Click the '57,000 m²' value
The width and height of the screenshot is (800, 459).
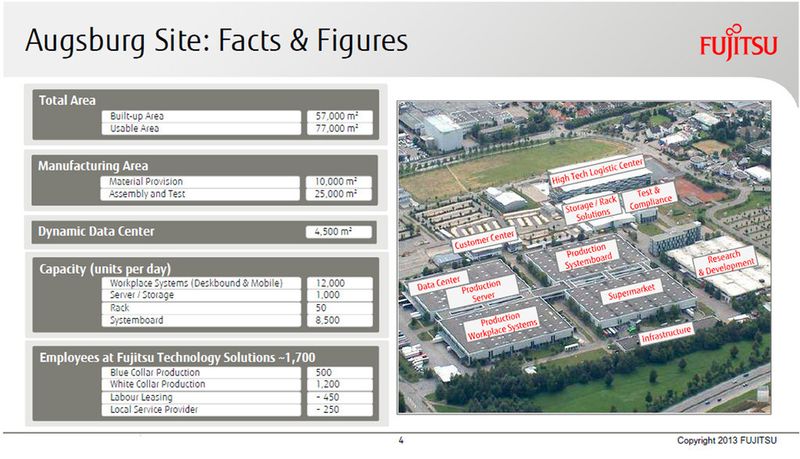[x=337, y=116]
